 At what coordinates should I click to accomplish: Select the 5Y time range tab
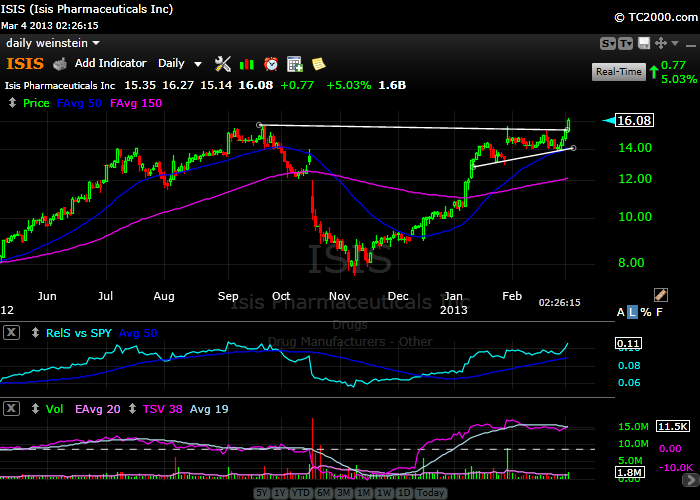click(x=262, y=493)
